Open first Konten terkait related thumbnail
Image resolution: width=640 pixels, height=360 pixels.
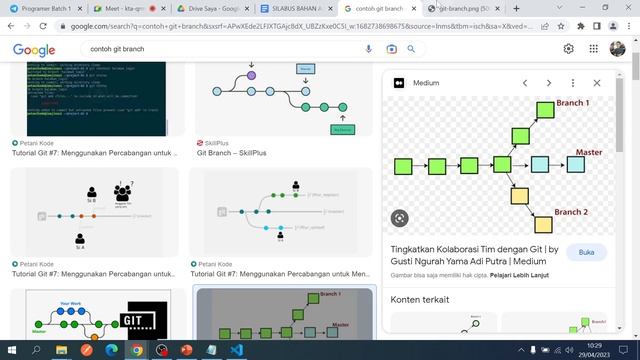444,323
